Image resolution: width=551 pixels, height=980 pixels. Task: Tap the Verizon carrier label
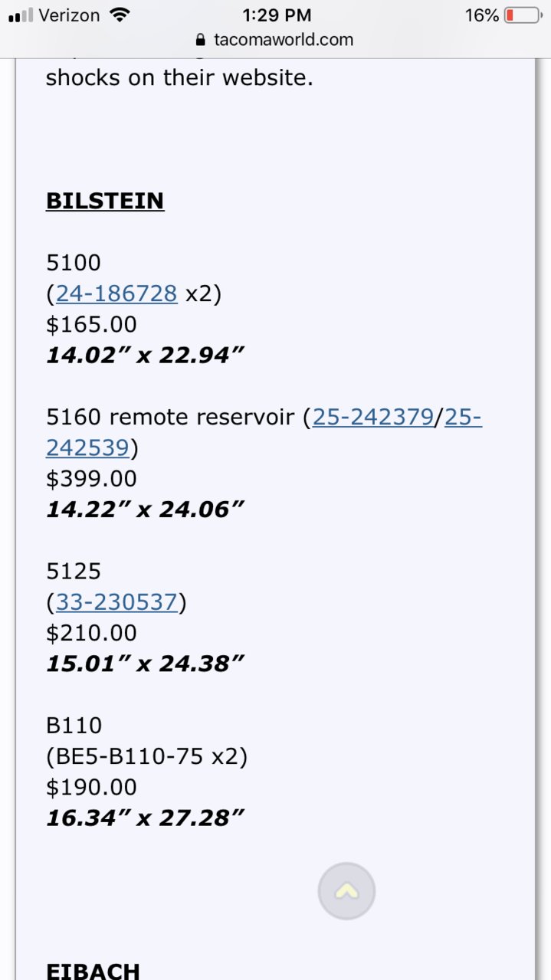click(71, 15)
